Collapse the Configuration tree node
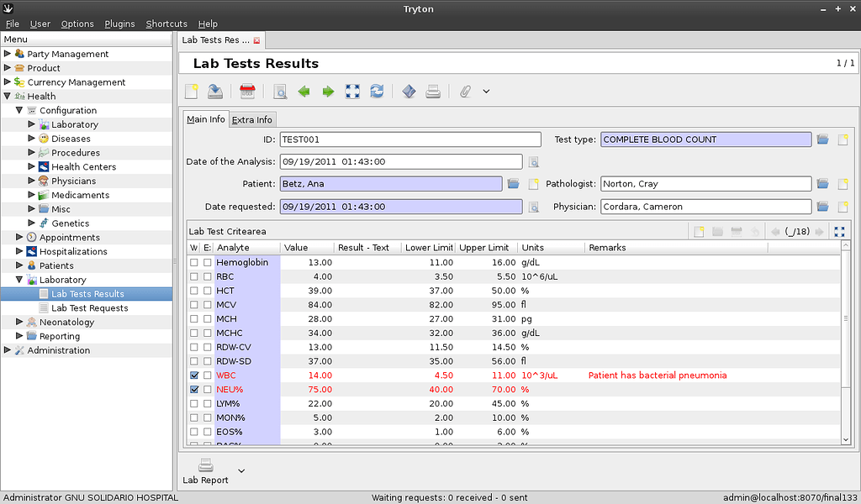 (20, 110)
